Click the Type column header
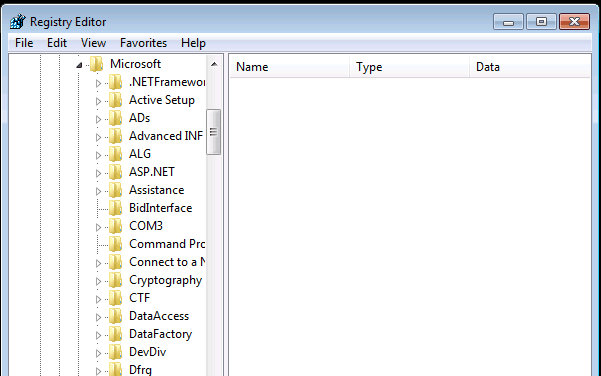 pyautogui.click(x=409, y=67)
